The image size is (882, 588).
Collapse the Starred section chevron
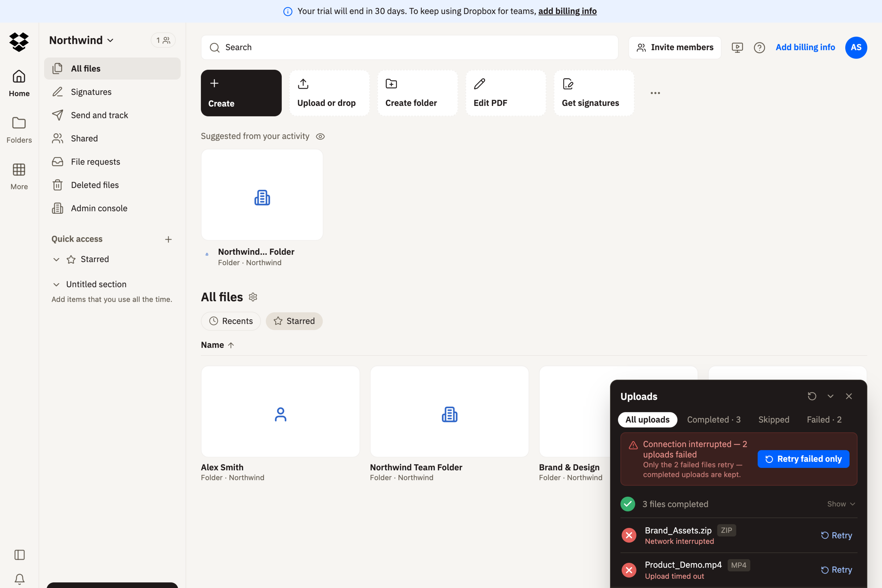(56, 260)
